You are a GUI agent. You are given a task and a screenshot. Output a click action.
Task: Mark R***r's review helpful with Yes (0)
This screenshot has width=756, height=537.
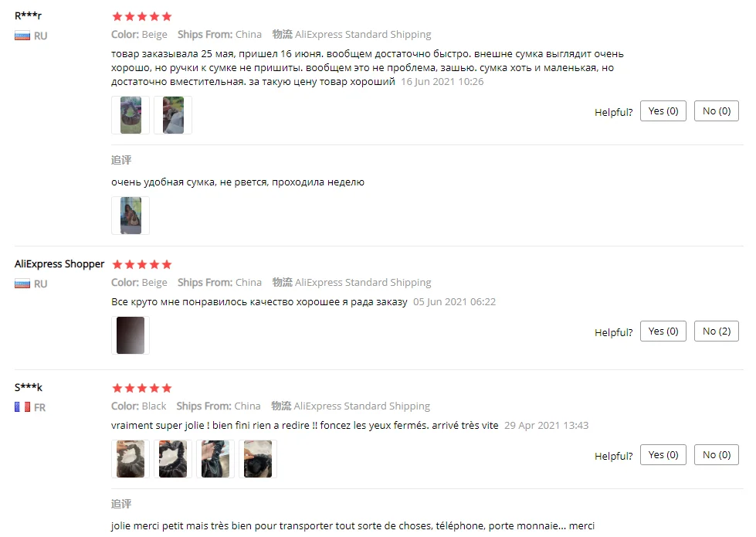(x=663, y=111)
